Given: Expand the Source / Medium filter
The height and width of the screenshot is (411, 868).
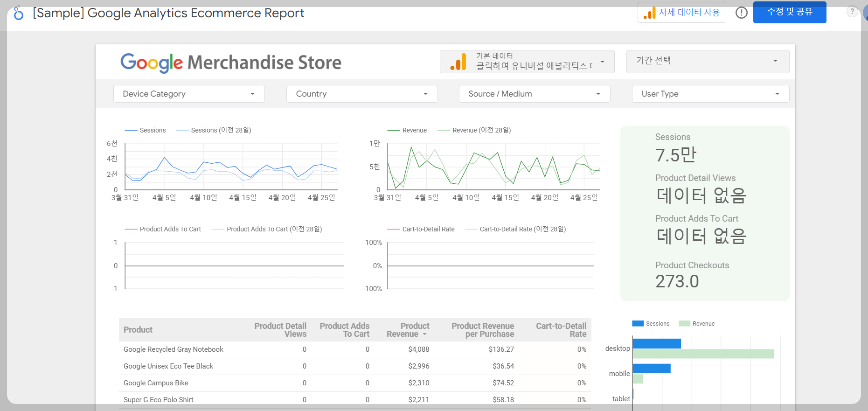Looking at the screenshot, I should coord(535,94).
